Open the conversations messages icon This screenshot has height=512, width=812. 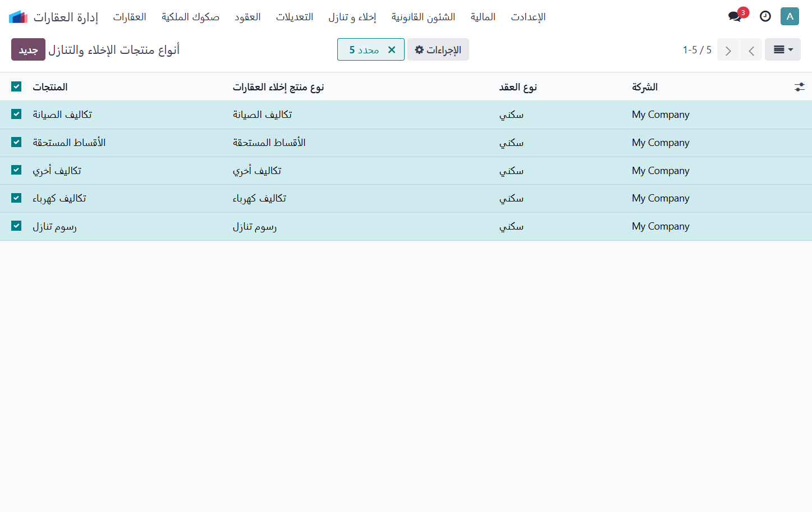735,16
